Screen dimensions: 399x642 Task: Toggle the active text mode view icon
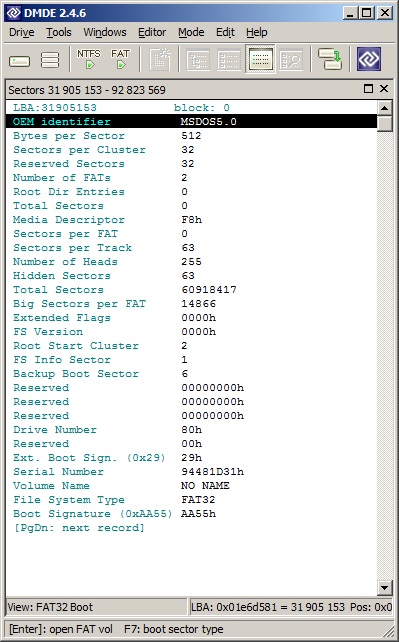(x=260, y=60)
